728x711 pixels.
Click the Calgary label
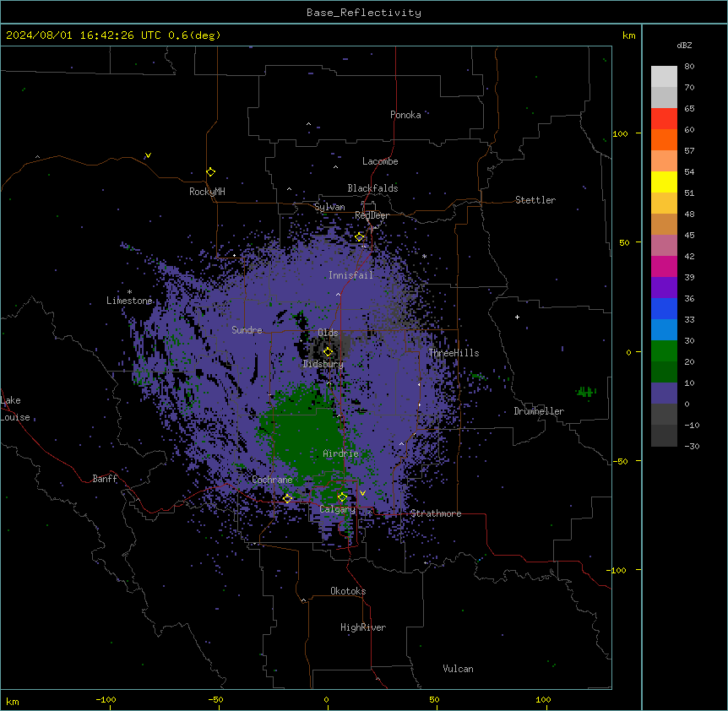coord(338,509)
